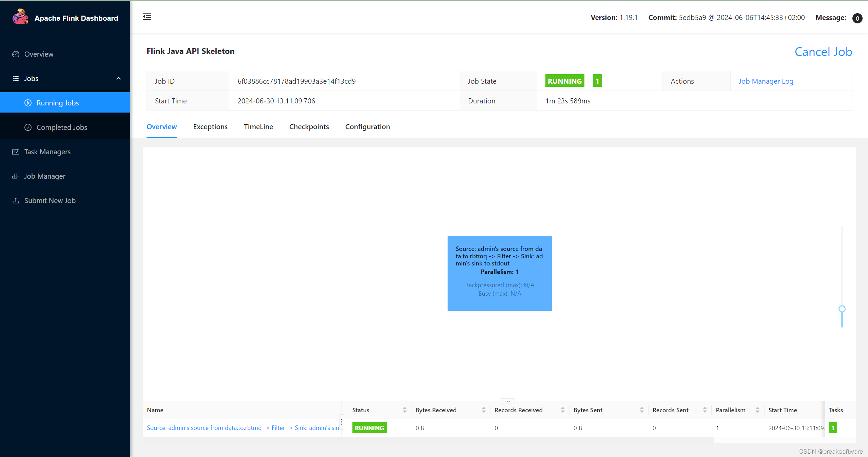Click the Start Time column header

coord(783,410)
